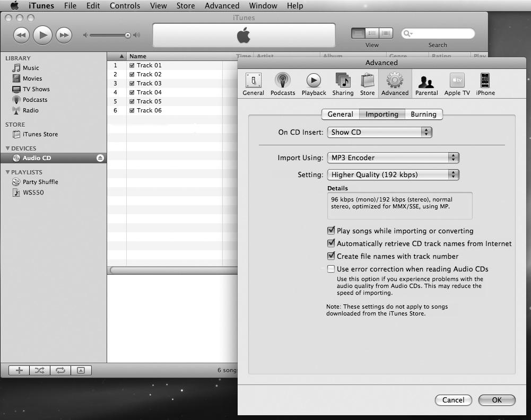This screenshot has height=420, width=531.
Task: Open the Apple menu
Action: (14, 5)
